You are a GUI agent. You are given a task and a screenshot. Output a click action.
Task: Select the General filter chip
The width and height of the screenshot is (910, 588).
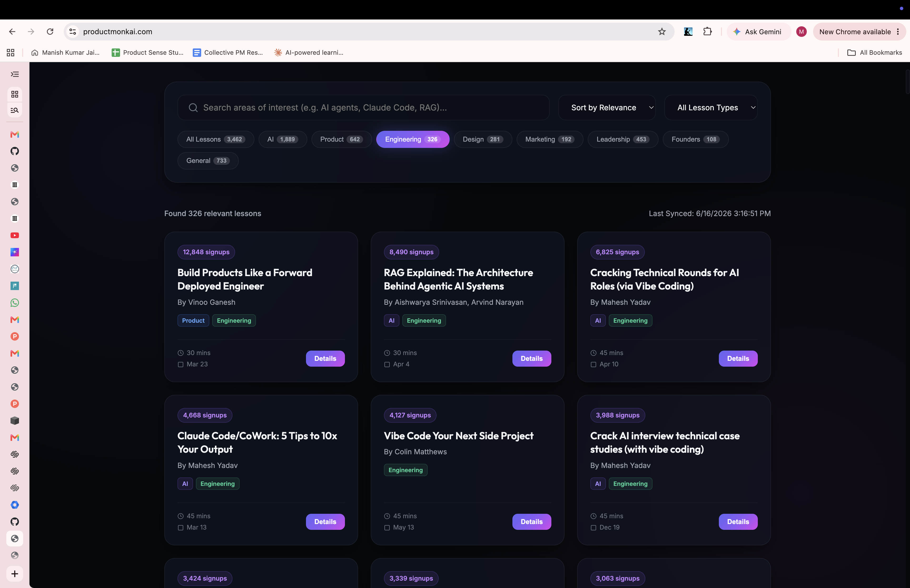click(208, 161)
